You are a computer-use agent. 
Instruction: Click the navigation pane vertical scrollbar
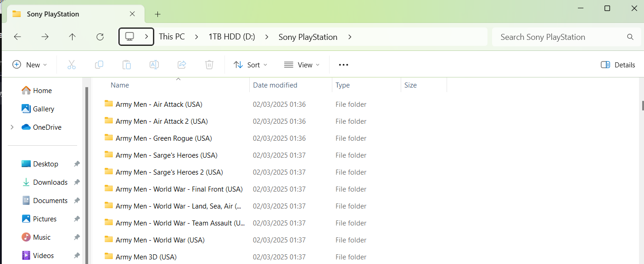point(86,174)
